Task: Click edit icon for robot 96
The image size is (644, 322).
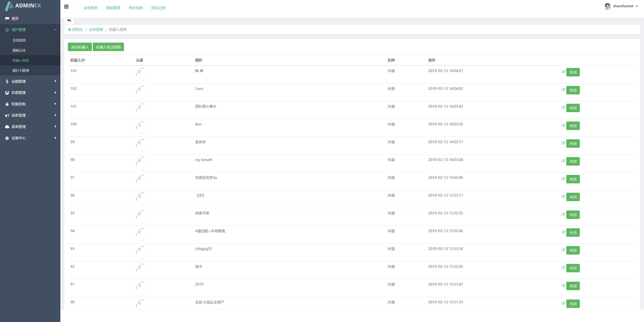Action: [x=563, y=196]
